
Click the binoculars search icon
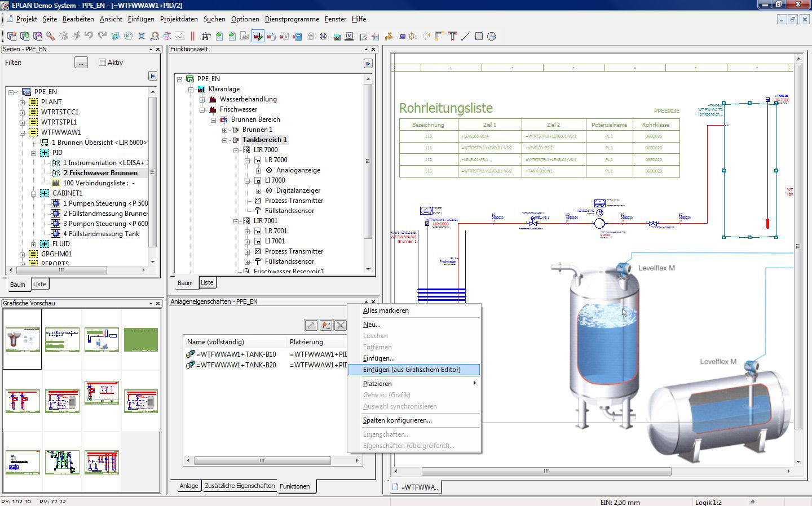click(206, 36)
